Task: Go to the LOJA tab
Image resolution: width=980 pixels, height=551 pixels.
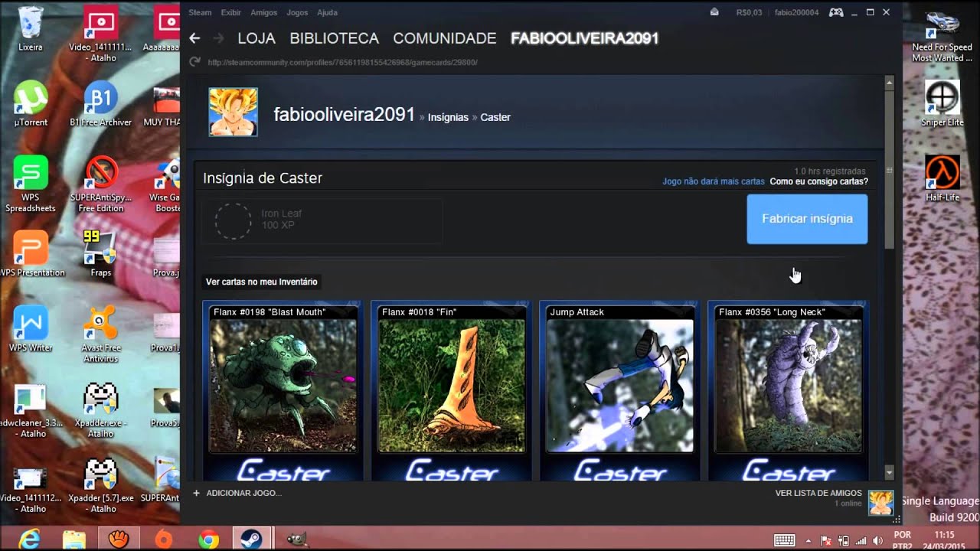Action: coord(256,38)
